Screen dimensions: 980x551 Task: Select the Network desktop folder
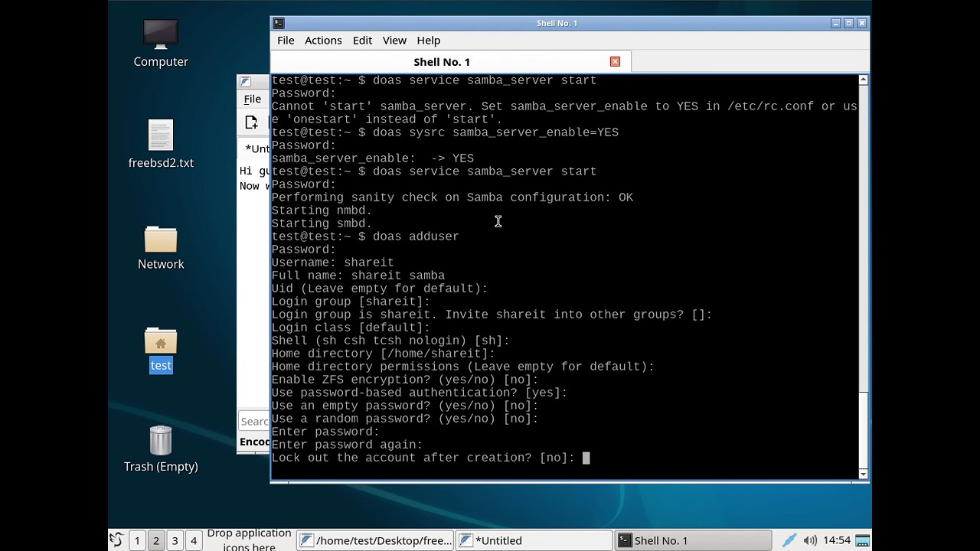tap(161, 247)
